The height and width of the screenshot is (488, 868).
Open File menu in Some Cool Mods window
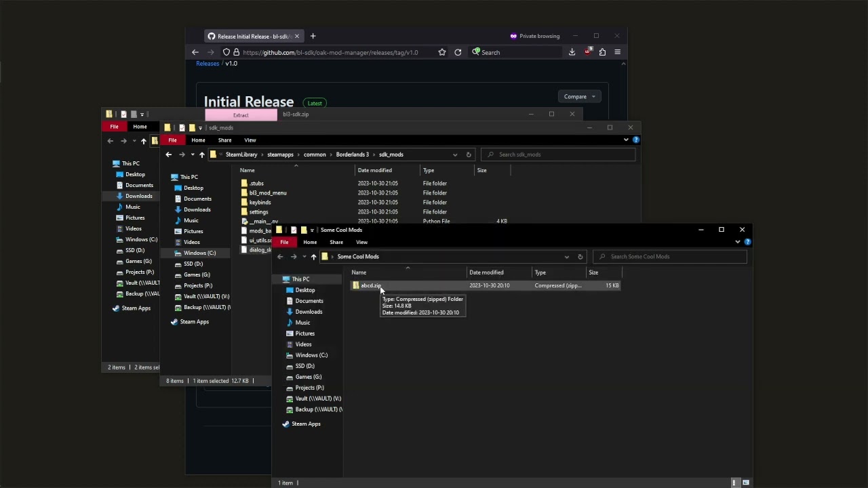point(284,242)
